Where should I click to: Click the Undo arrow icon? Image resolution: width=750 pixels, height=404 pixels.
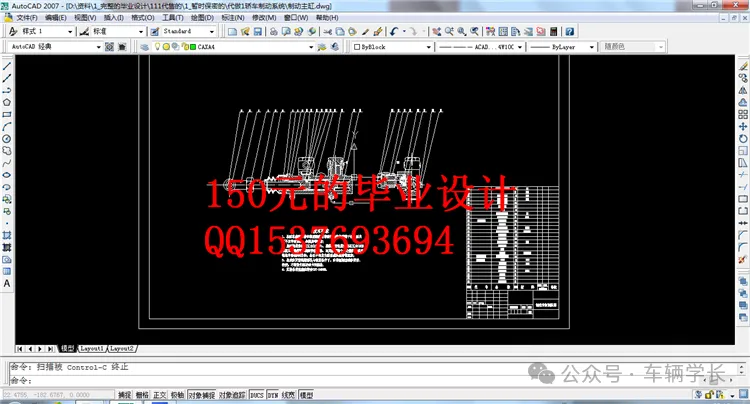click(394, 32)
